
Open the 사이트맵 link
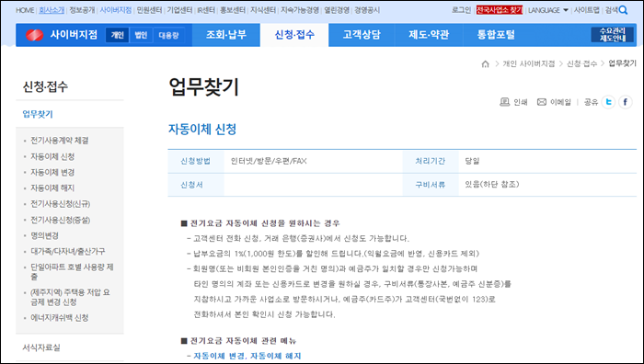587,10
